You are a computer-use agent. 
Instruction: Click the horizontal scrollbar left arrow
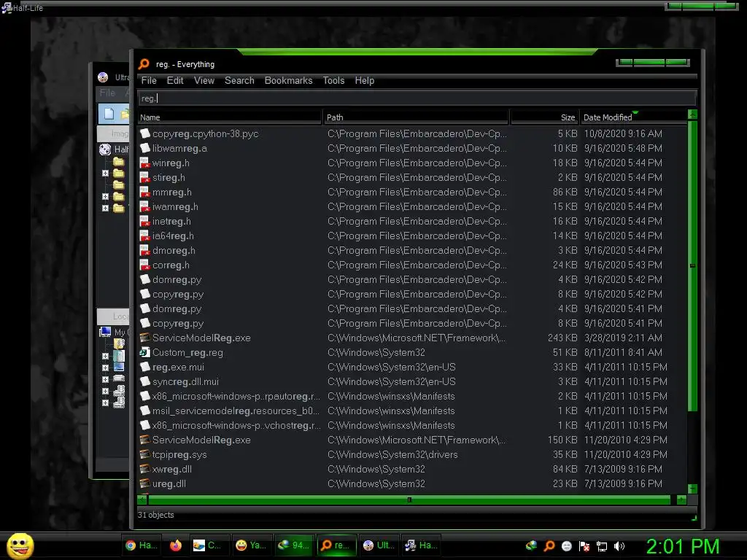point(142,499)
